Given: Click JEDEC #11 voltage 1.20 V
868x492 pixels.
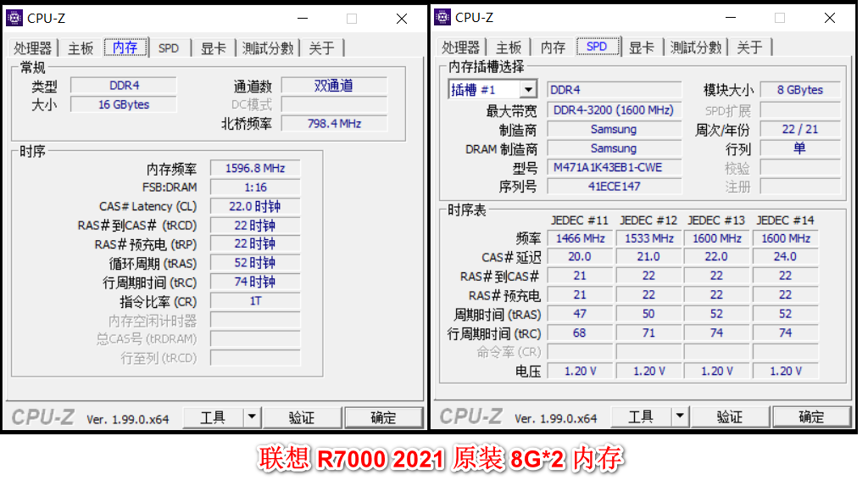Looking at the screenshot, I should (580, 372).
